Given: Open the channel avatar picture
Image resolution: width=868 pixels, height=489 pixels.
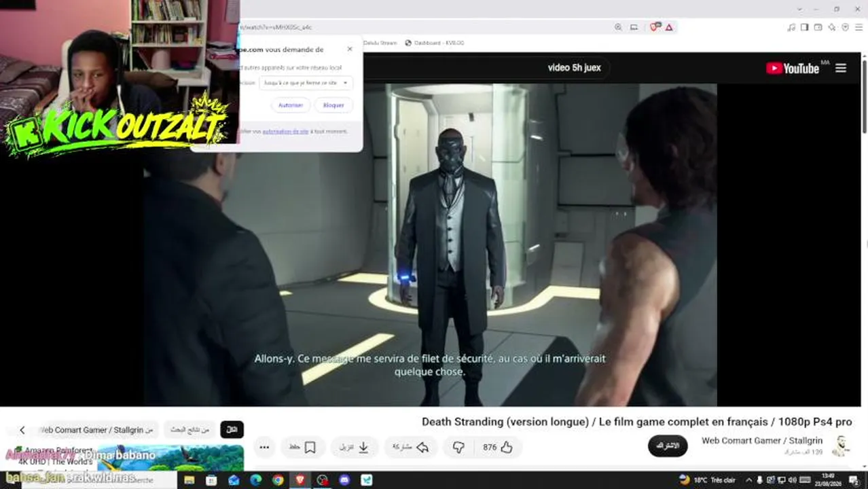Looking at the screenshot, I should [841, 446].
